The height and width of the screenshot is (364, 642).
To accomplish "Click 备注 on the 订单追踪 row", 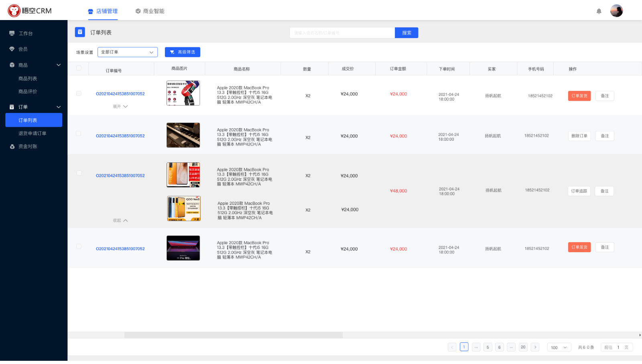I will (x=604, y=191).
